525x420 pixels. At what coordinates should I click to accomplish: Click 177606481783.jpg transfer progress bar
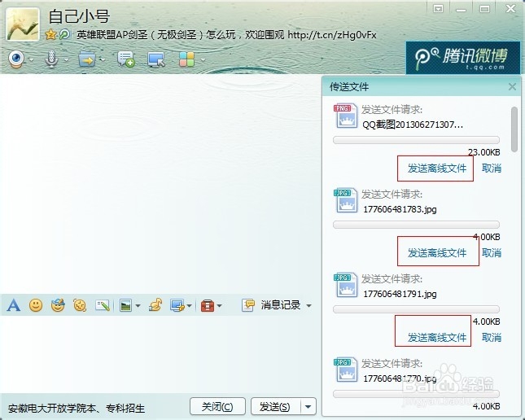pyautogui.click(x=416, y=225)
